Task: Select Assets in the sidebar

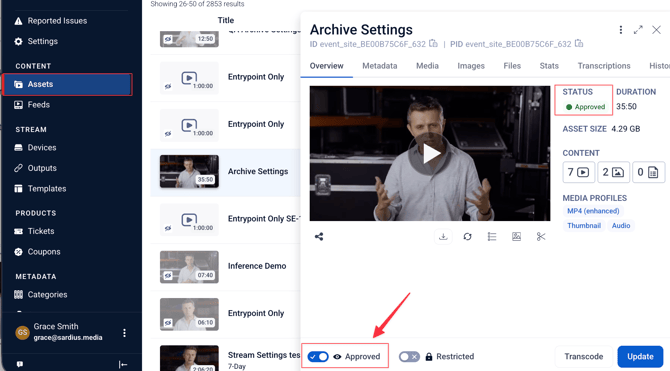Action: [x=68, y=84]
